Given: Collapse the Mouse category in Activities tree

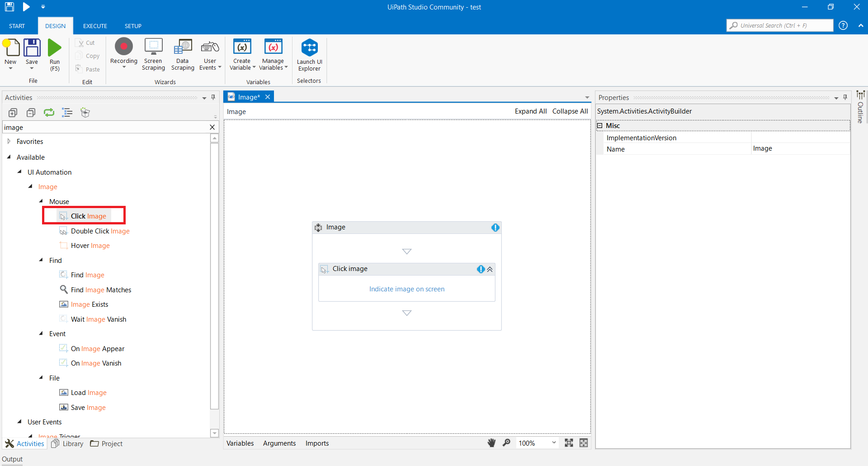Looking at the screenshot, I should [42, 201].
